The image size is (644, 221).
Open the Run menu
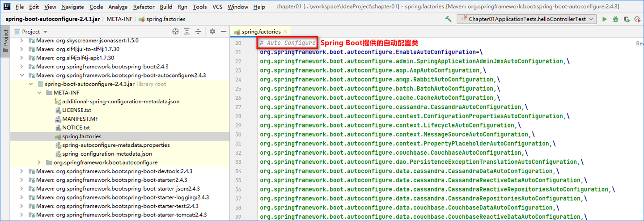pos(182,7)
